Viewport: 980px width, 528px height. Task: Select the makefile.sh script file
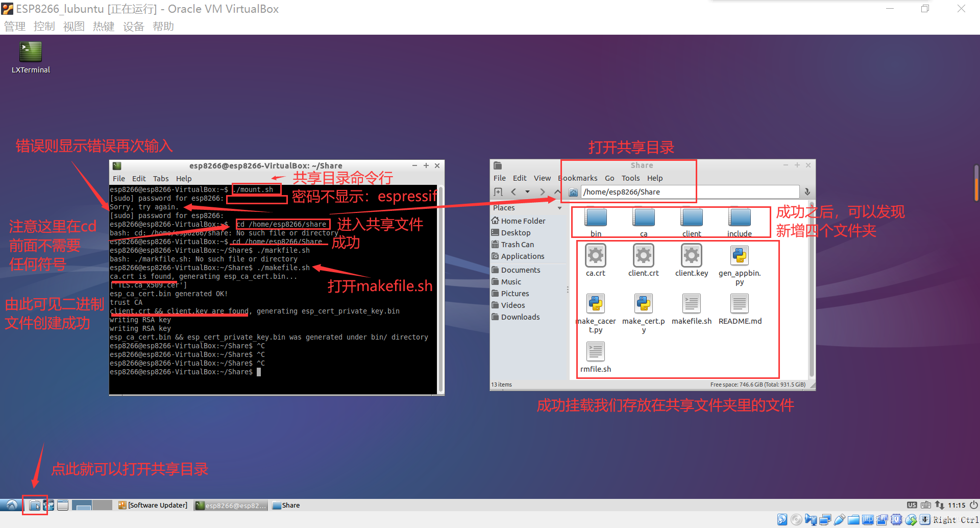[x=692, y=303]
